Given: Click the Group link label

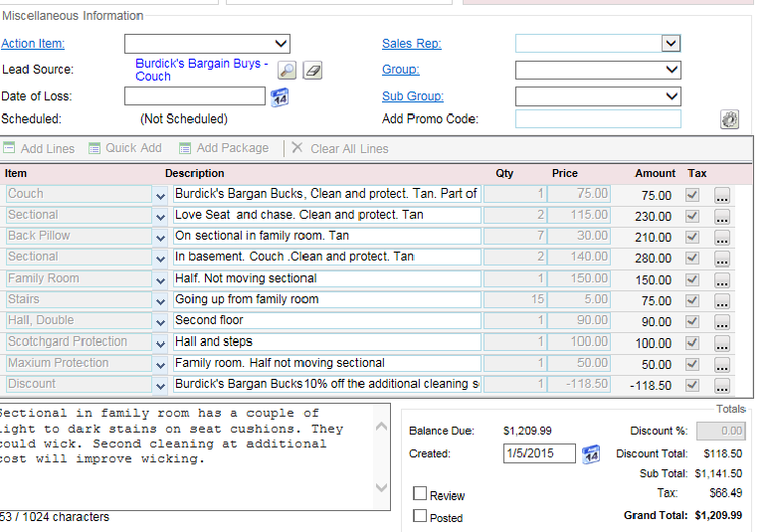Looking at the screenshot, I should (400, 70).
